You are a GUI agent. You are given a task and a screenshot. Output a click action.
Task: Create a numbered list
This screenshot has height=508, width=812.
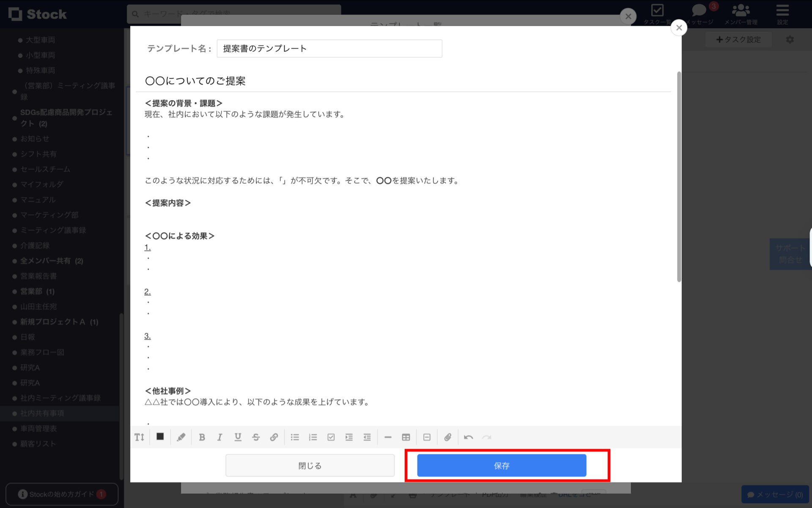pos(313,437)
